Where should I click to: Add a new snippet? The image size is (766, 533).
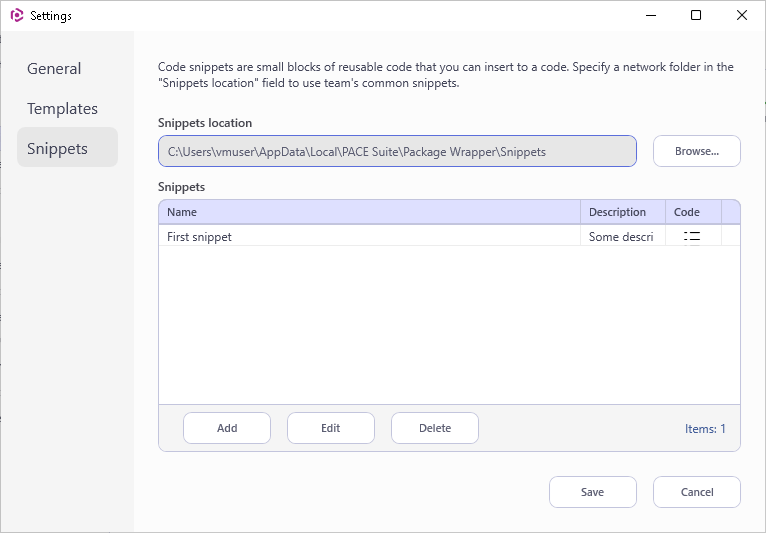point(227,428)
